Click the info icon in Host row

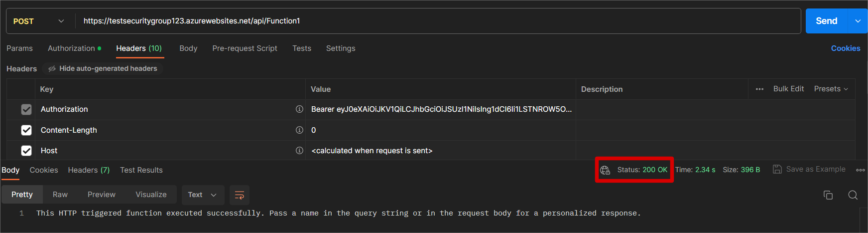[299, 151]
